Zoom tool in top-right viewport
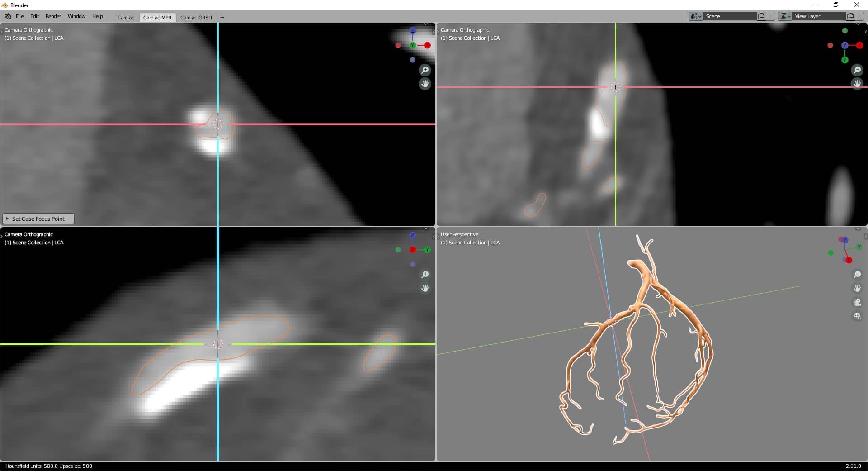868x471 pixels. tap(857, 70)
